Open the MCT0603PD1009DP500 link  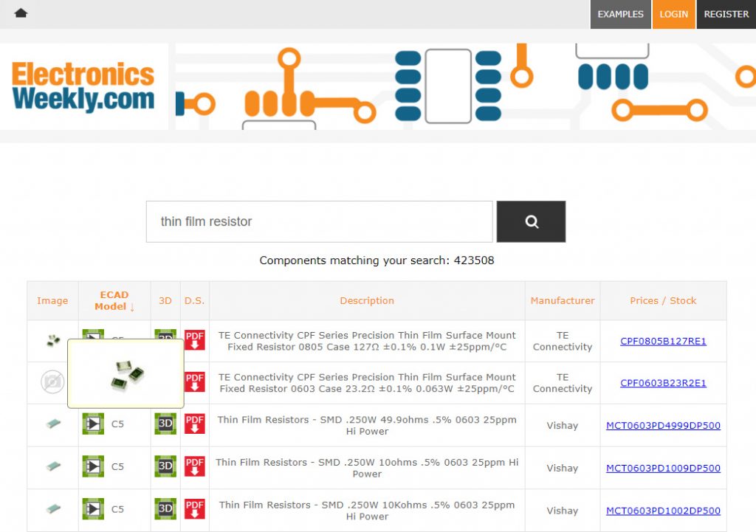[x=663, y=468]
